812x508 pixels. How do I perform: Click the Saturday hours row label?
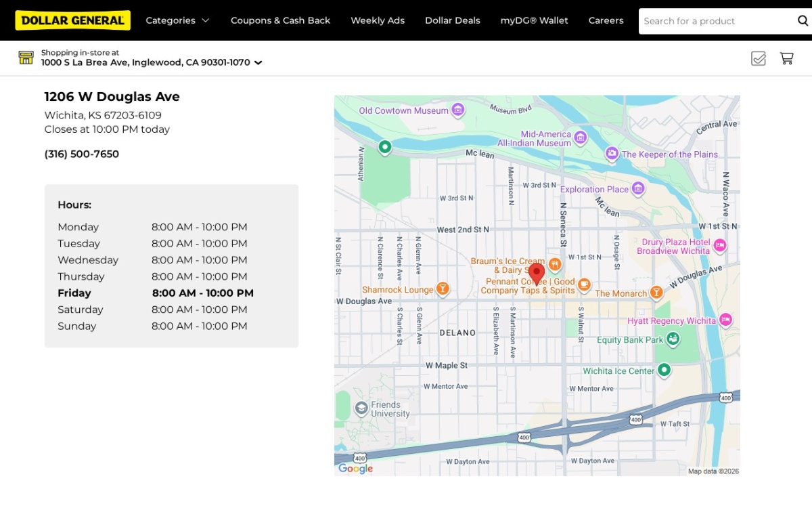tap(81, 310)
